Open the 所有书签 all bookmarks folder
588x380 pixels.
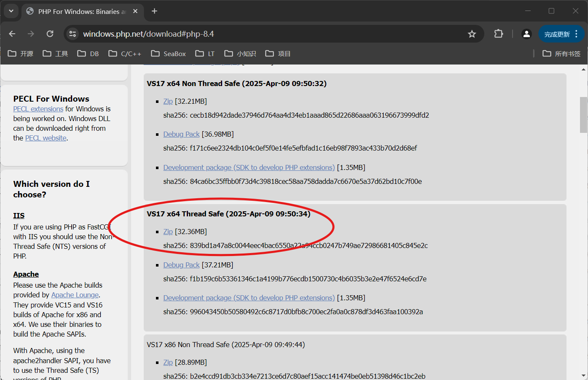(561, 54)
